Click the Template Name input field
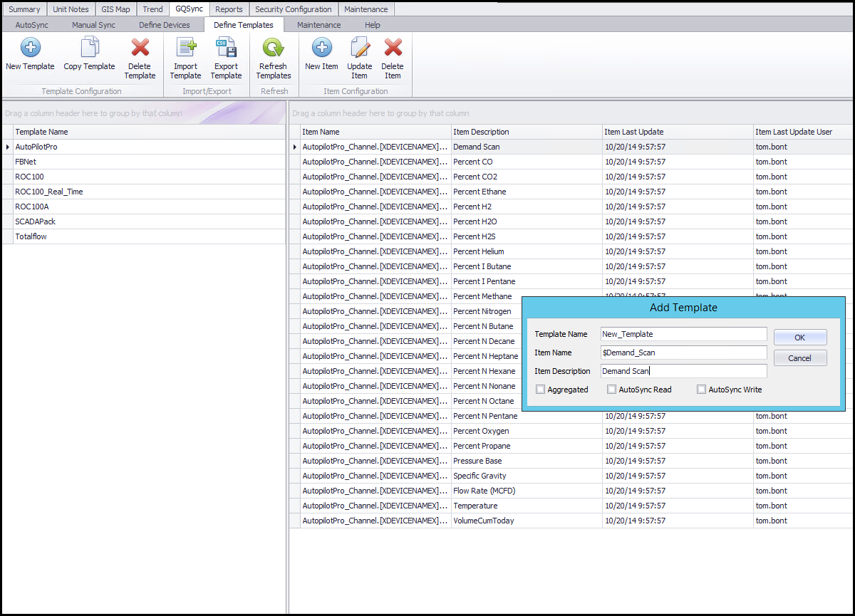The image size is (855, 616). click(683, 334)
